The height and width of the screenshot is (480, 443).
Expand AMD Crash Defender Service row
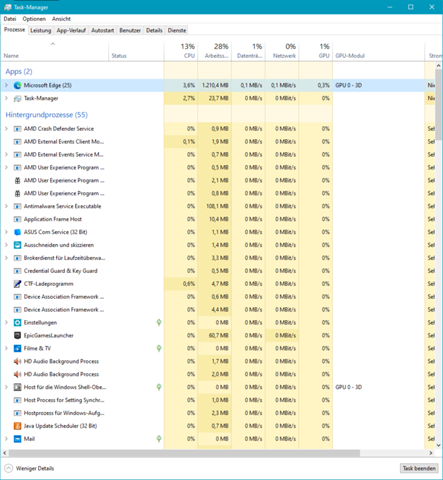click(x=6, y=129)
